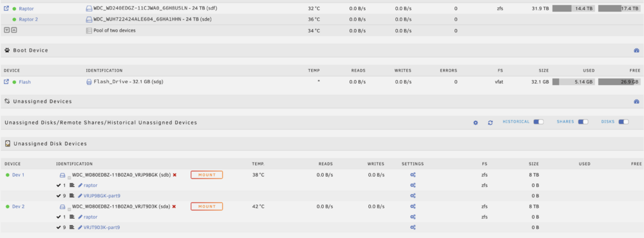
Task: Click the Flash device external link icon
Action: point(6,82)
